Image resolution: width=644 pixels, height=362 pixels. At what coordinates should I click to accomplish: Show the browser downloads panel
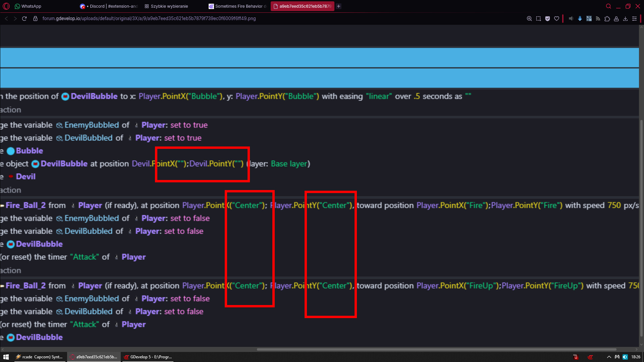(x=625, y=18)
